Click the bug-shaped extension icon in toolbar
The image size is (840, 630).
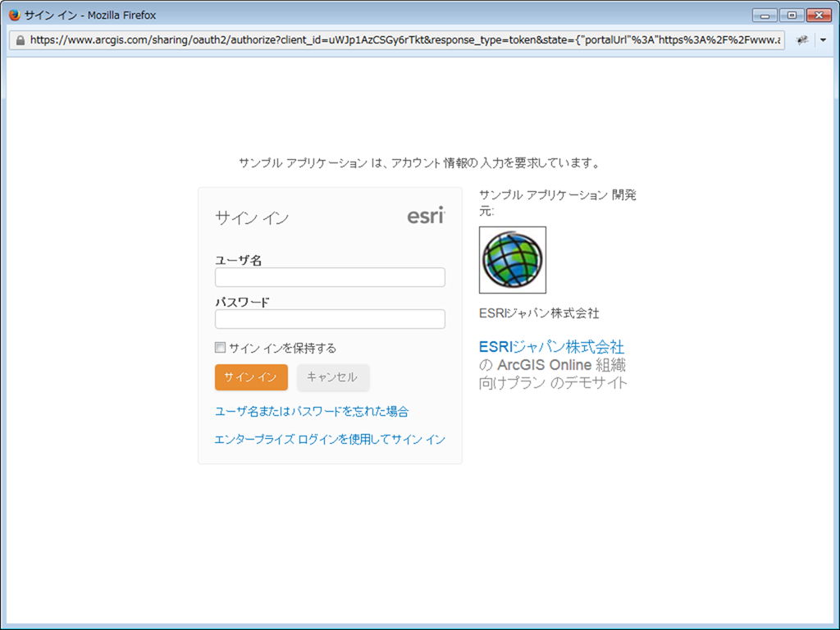pos(802,39)
